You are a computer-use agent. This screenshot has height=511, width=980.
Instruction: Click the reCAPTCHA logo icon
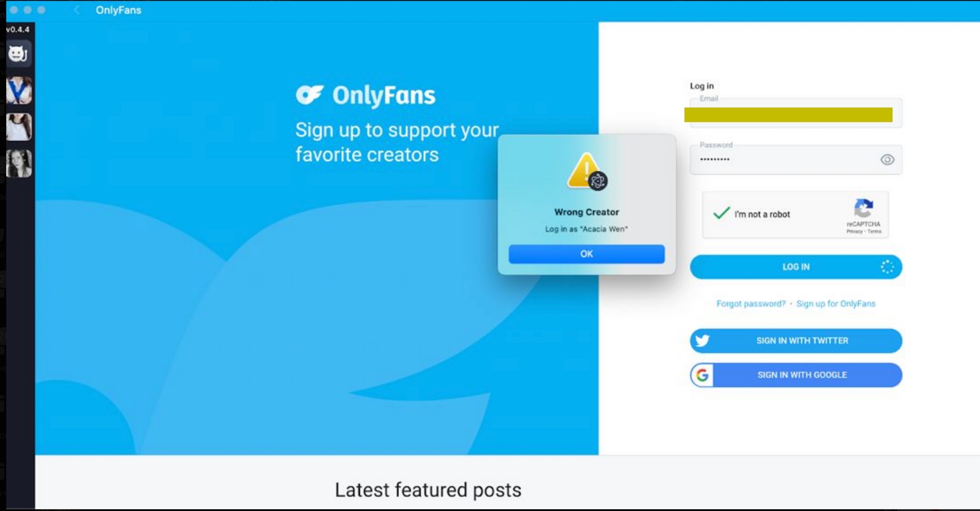click(864, 208)
